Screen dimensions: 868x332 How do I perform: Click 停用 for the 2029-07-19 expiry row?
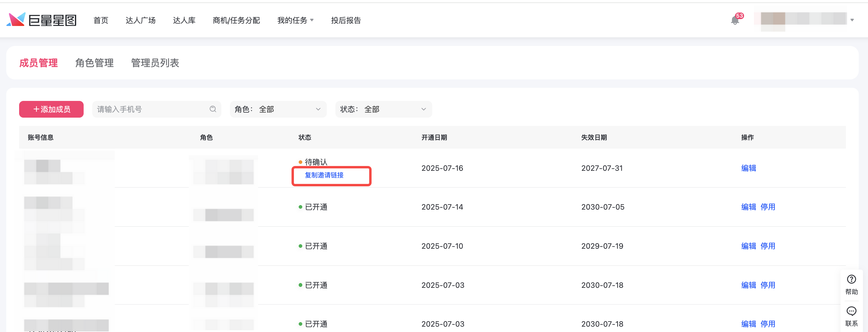tap(768, 246)
